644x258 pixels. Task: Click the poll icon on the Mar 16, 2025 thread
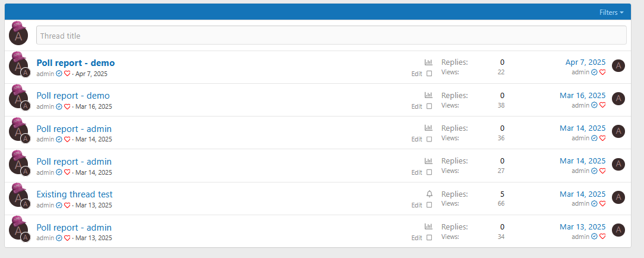coord(428,95)
